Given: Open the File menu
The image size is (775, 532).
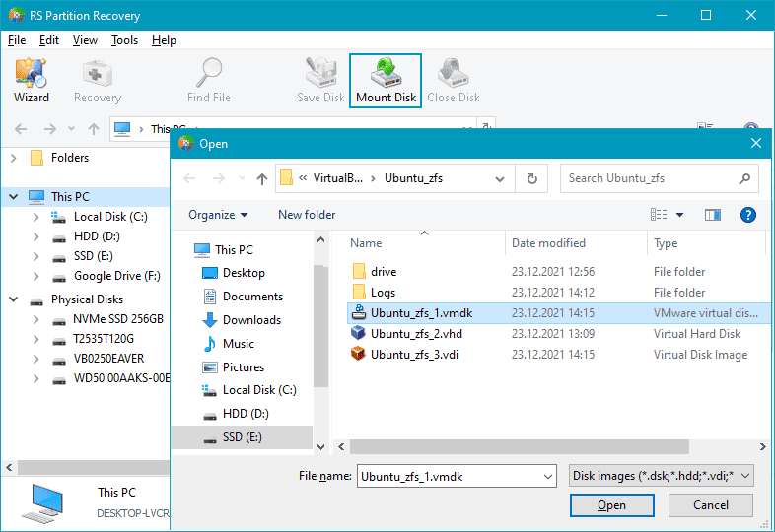Looking at the screenshot, I should click(17, 40).
